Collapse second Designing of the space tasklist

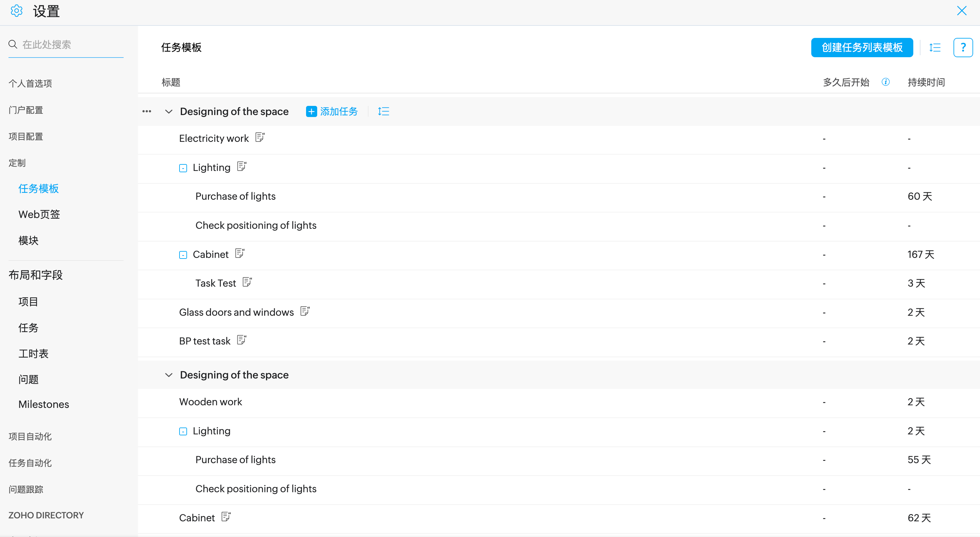pyautogui.click(x=168, y=375)
